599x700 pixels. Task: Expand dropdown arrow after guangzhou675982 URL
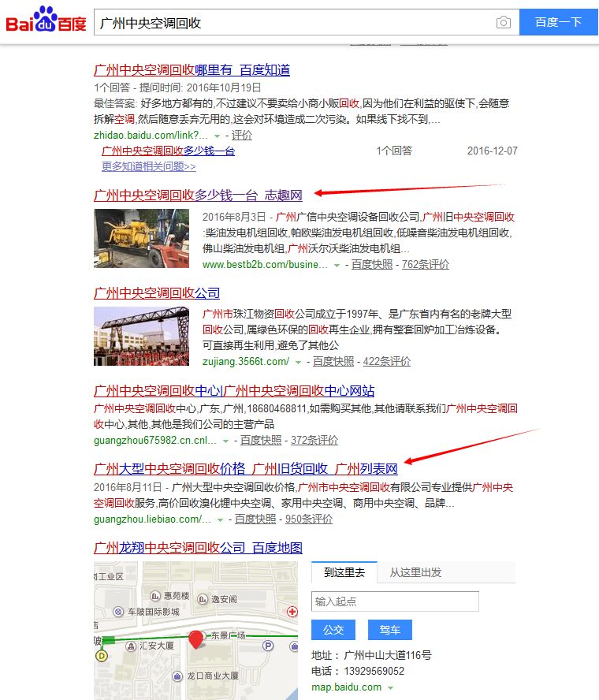(226, 441)
